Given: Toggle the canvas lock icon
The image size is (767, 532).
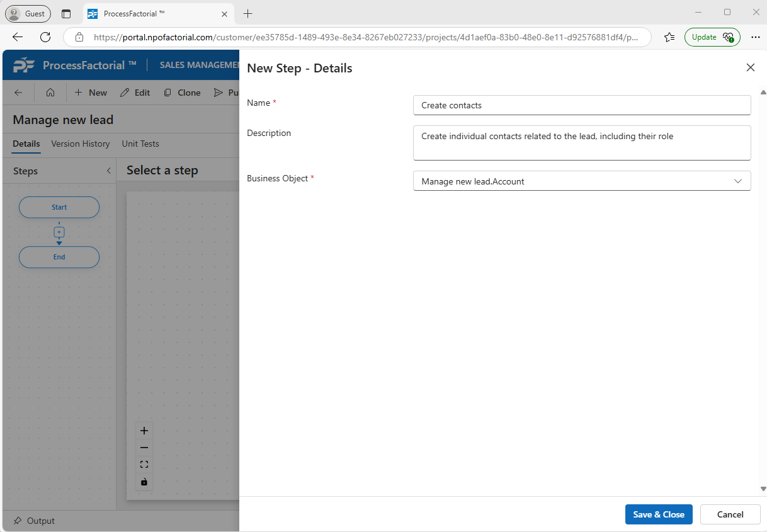Looking at the screenshot, I should 144,482.
